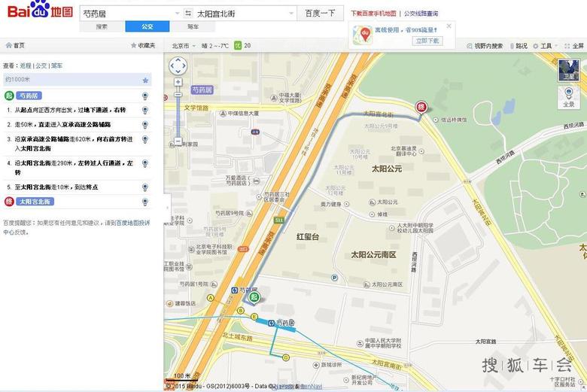Screen dimensions: 587x392
Task: Switch to the 驾车 driving tab
Action: [193, 27]
